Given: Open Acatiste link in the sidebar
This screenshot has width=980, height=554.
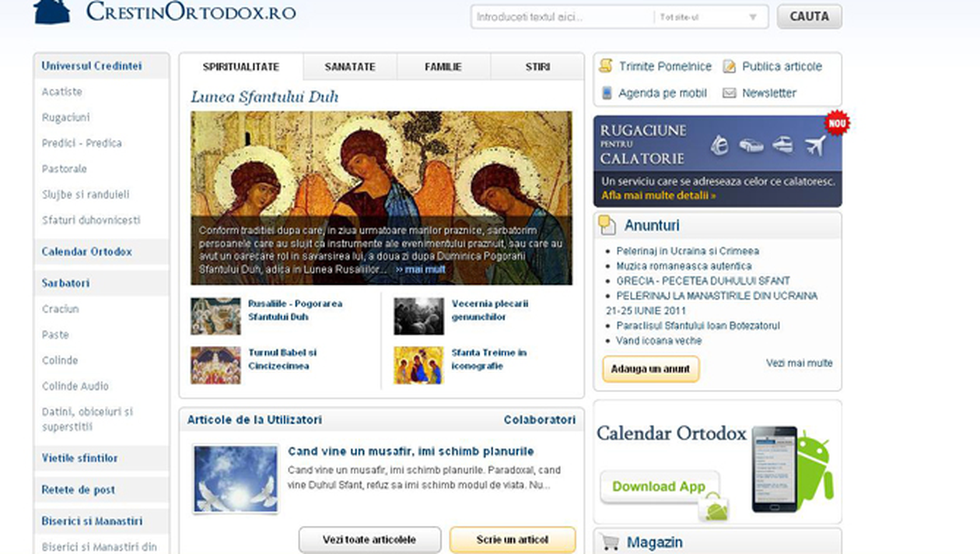Looking at the screenshot, I should [x=62, y=92].
